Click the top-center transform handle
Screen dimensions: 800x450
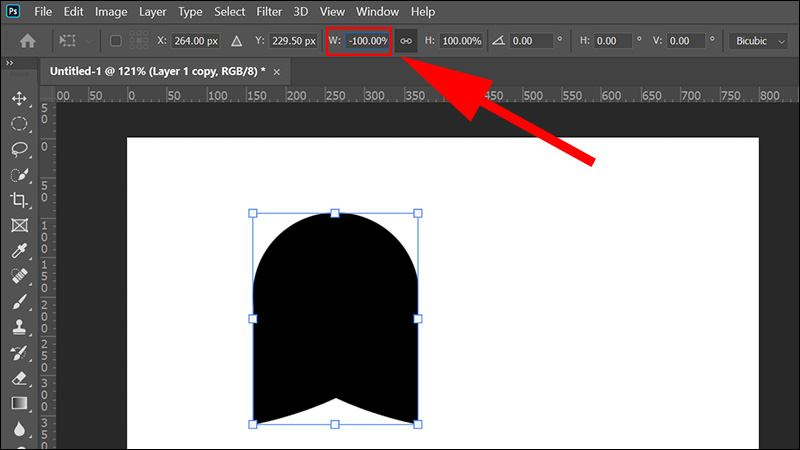335,213
